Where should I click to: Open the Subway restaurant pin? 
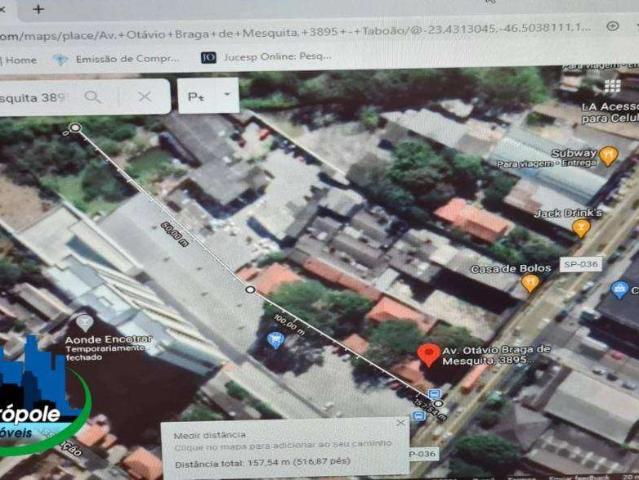608,156
